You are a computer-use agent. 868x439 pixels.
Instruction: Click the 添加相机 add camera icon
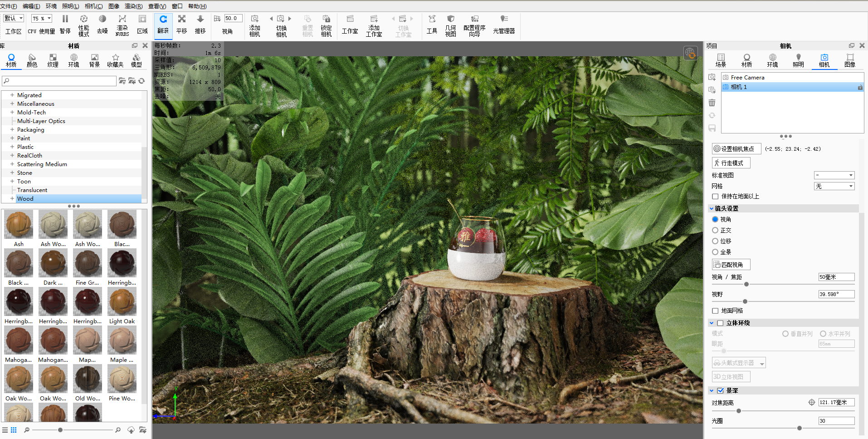tap(254, 25)
